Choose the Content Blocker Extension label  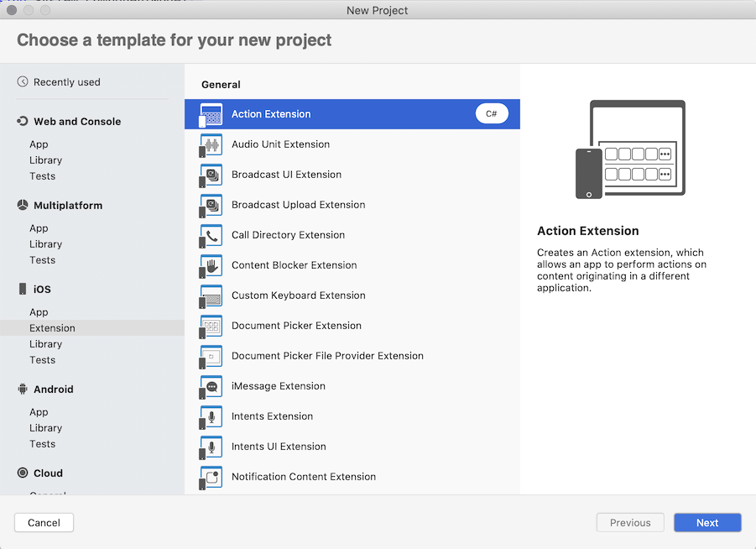pyautogui.click(x=295, y=265)
